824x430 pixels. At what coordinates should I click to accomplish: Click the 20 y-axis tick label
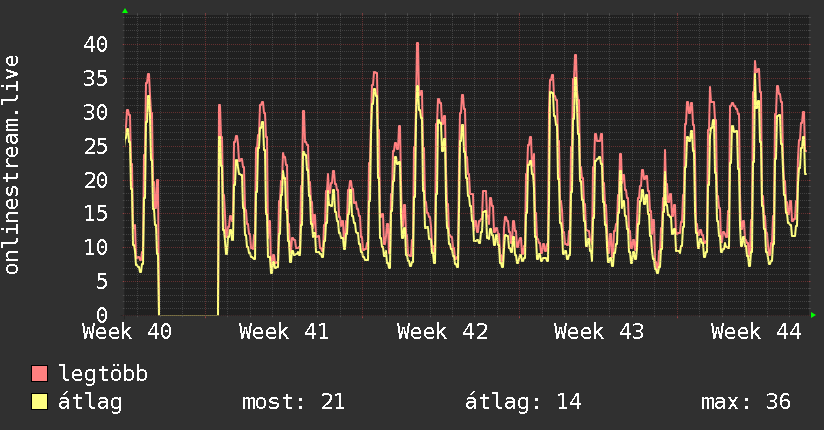point(96,180)
